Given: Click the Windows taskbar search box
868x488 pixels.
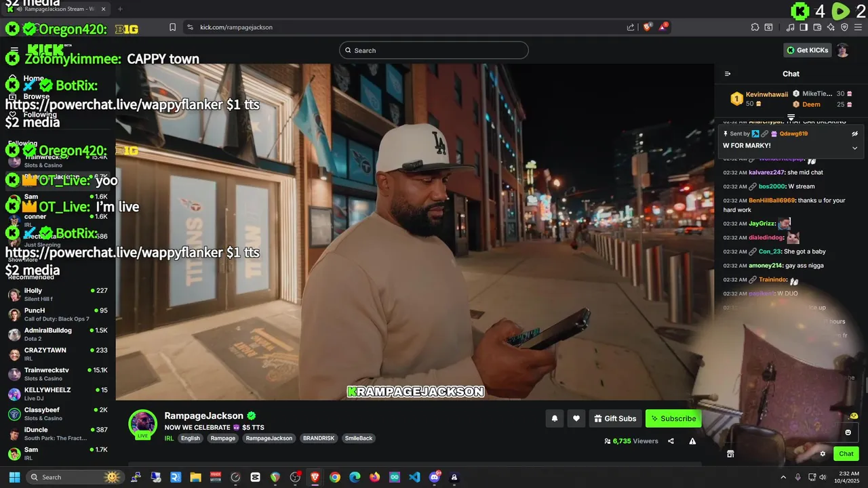Looking at the screenshot, I should 74,477.
